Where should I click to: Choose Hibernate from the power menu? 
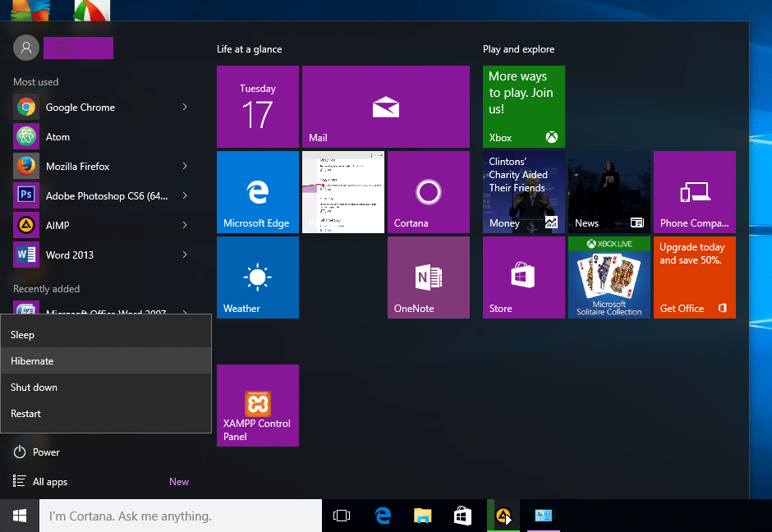point(106,360)
